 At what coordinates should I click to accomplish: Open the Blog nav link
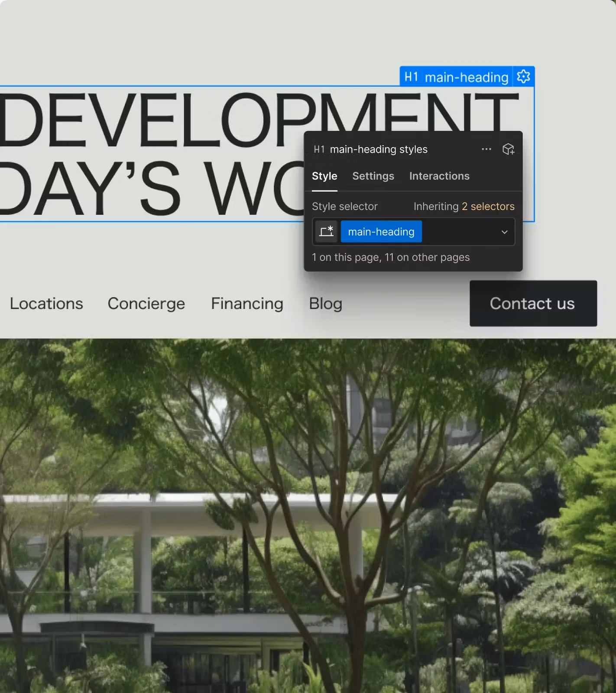tap(325, 304)
